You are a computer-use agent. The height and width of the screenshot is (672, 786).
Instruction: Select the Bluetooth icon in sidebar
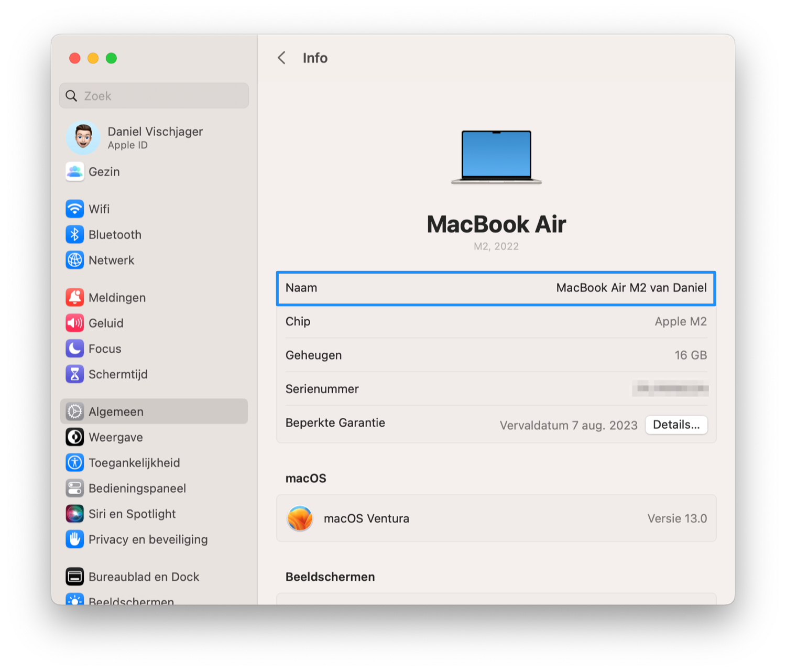tap(75, 234)
